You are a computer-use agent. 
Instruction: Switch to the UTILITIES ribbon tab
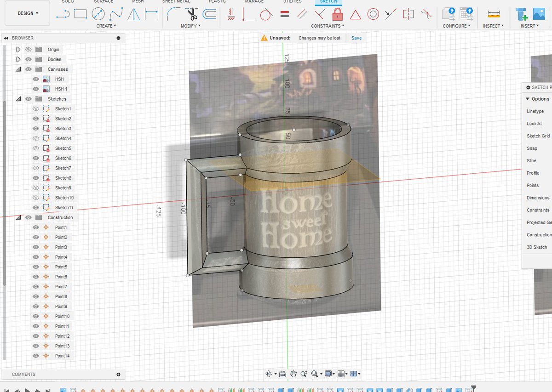point(293,2)
